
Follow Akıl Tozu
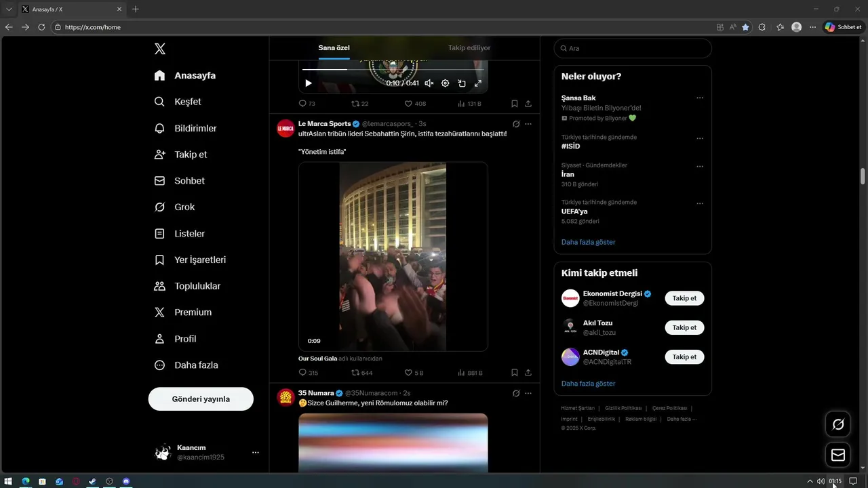684,327
